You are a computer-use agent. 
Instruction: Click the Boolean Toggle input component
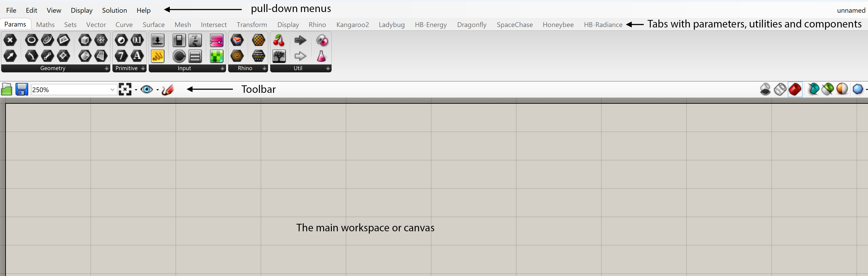179,40
